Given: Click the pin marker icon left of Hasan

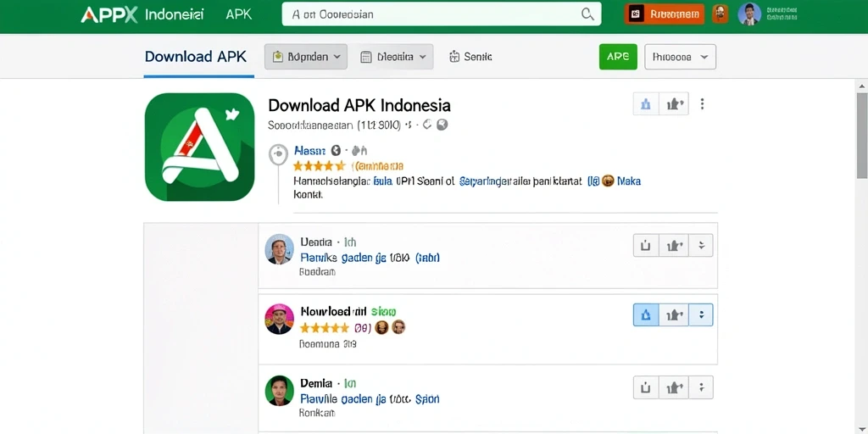Looking at the screenshot, I should pos(278,153).
